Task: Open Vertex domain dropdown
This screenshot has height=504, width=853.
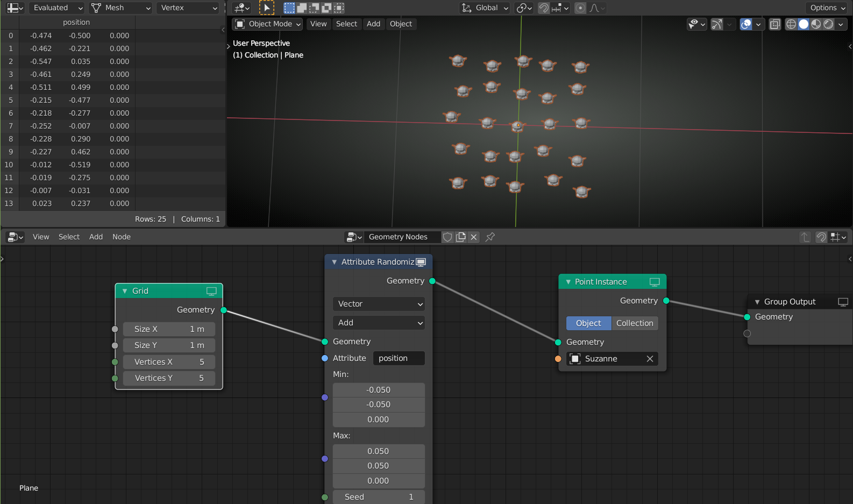Action: point(188,8)
